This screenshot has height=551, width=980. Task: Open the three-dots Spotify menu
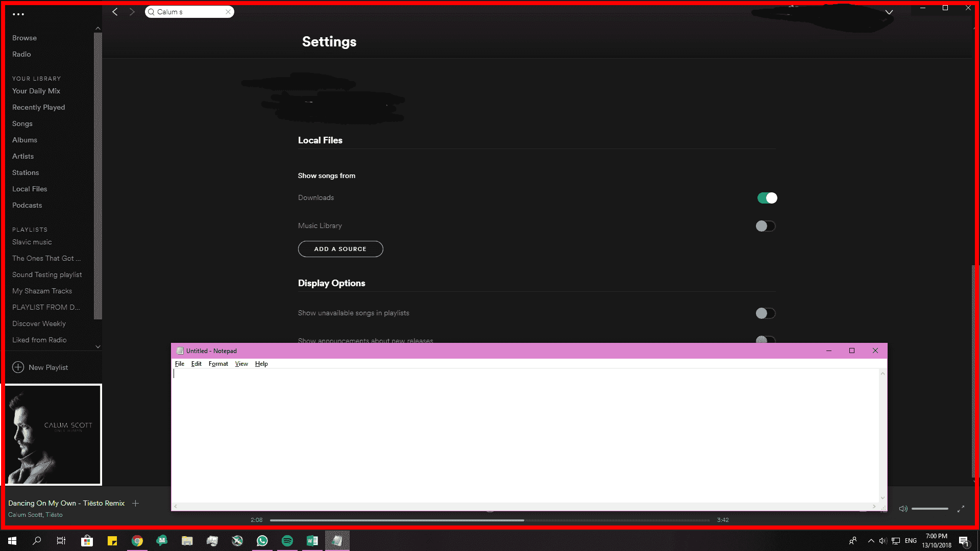coord(18,14)
